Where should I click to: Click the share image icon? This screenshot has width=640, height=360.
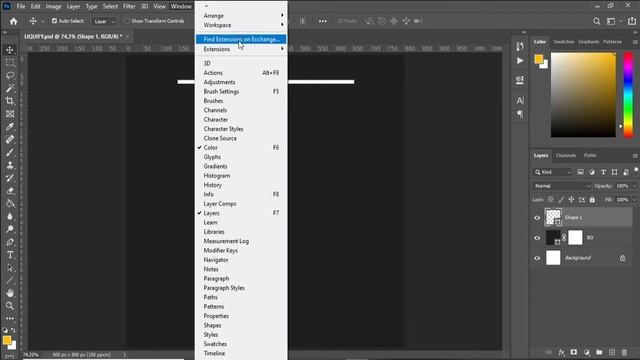(632, 21)
